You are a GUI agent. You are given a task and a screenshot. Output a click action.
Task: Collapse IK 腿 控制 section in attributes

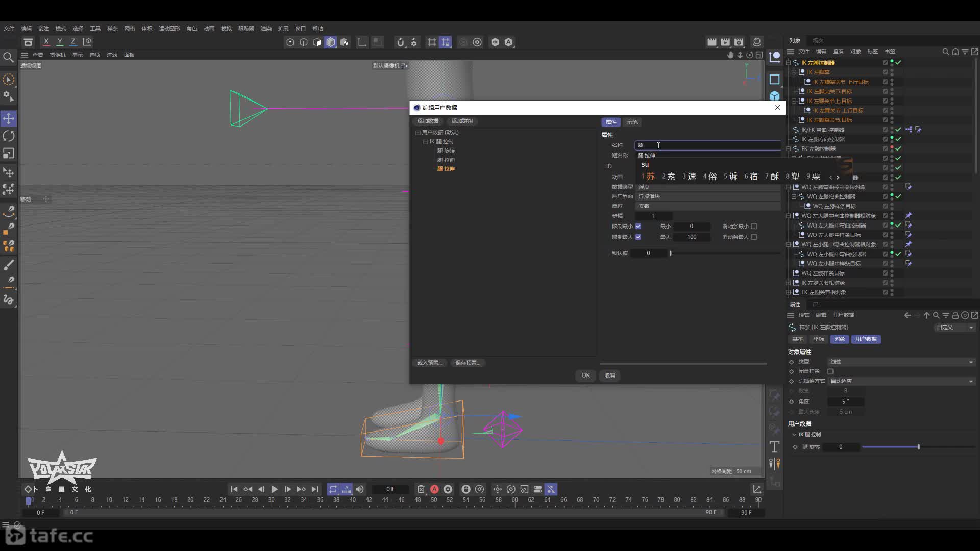pyautogui.click(x=794, y=435)
